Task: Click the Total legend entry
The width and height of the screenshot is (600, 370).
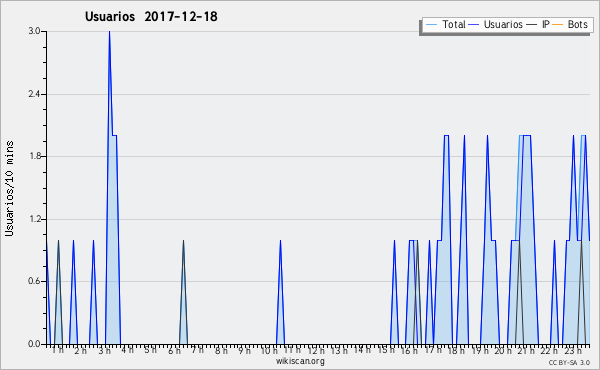Action: (x=445, y=24)
